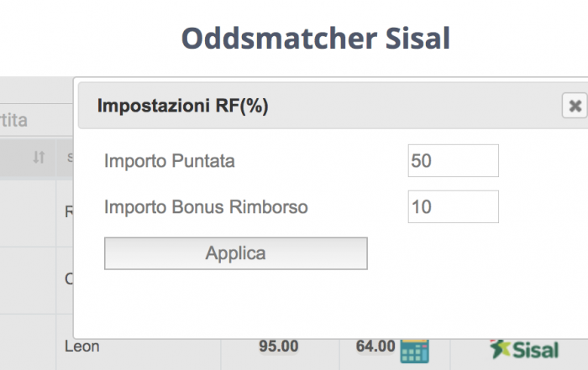Click the Importo Puntata label
The image size is (588, 370).
pos(170,161)
